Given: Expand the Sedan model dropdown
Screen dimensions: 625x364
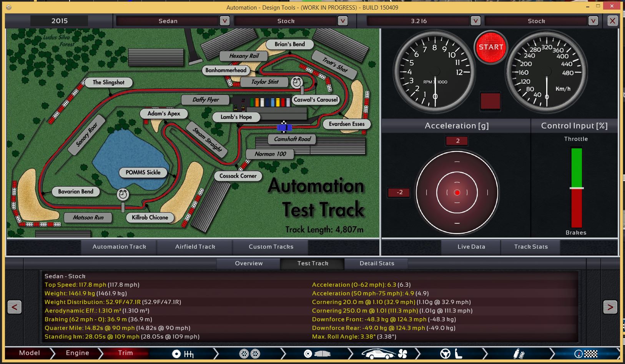Looking at the screenshot, I should [224, 21].
